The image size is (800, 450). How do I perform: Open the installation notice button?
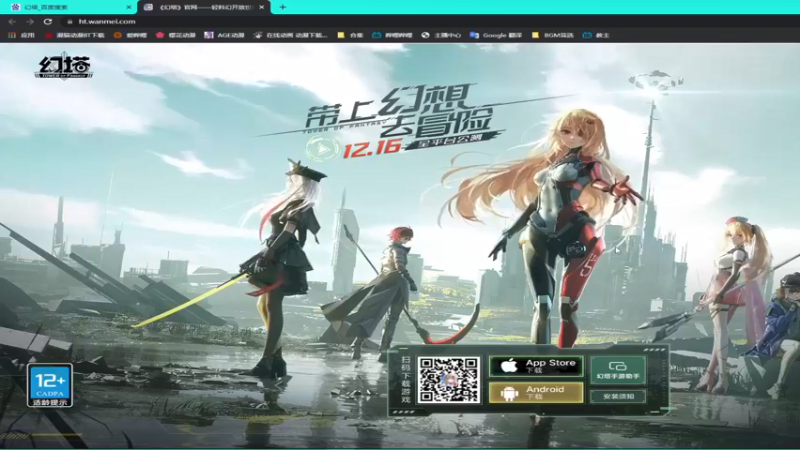(618, 396)
